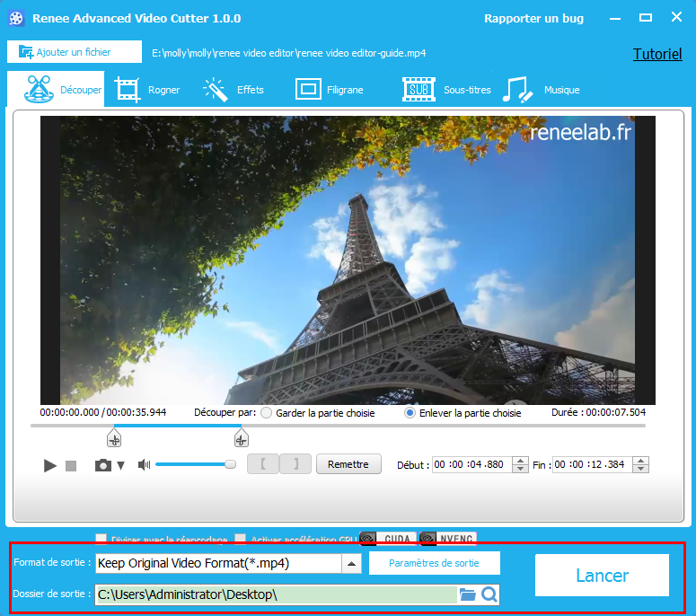This screenshot has width=696, height=616.
Task: Select Enlever la partie choisie option
Action: 410,413
